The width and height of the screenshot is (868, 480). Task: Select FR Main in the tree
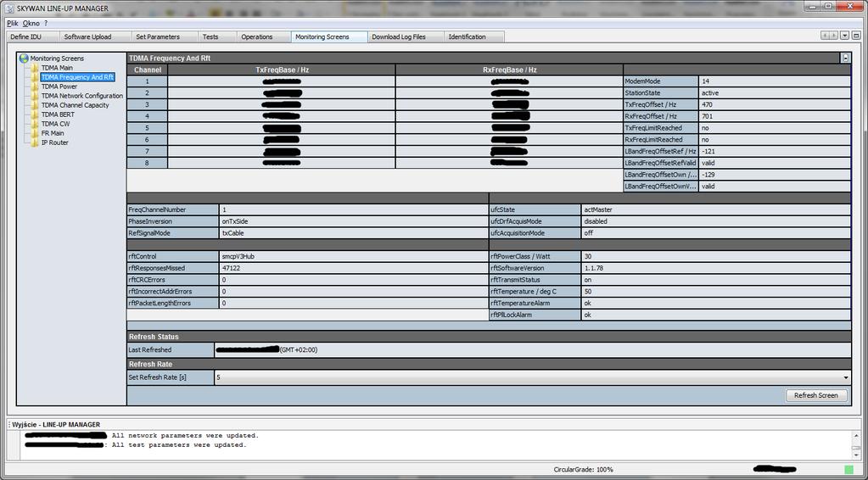tap(53, 133)
